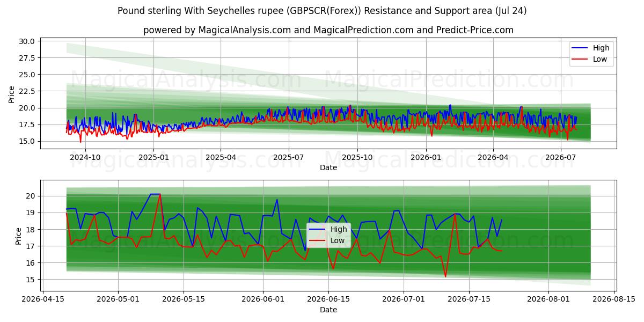Click the '19' price tick, bottom chart

(x=31, y=213)
